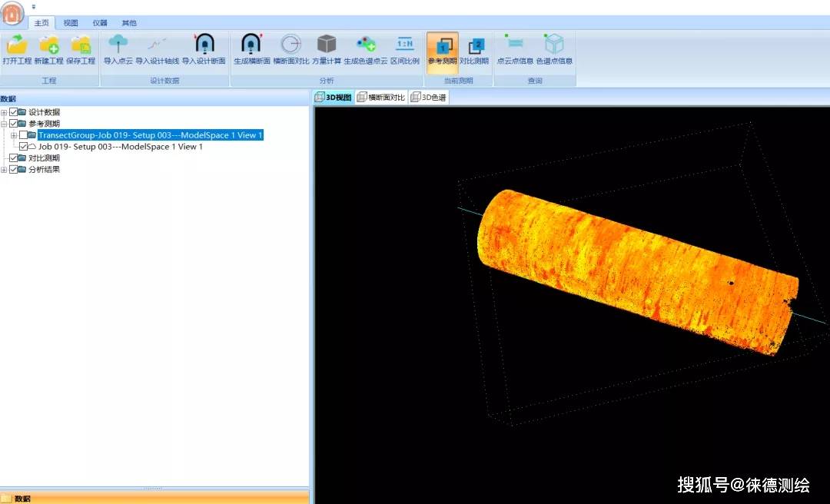830x504 pixels.
Task: Click the 打开工程 (Open Project) icon
Action: tap(16, 45)
